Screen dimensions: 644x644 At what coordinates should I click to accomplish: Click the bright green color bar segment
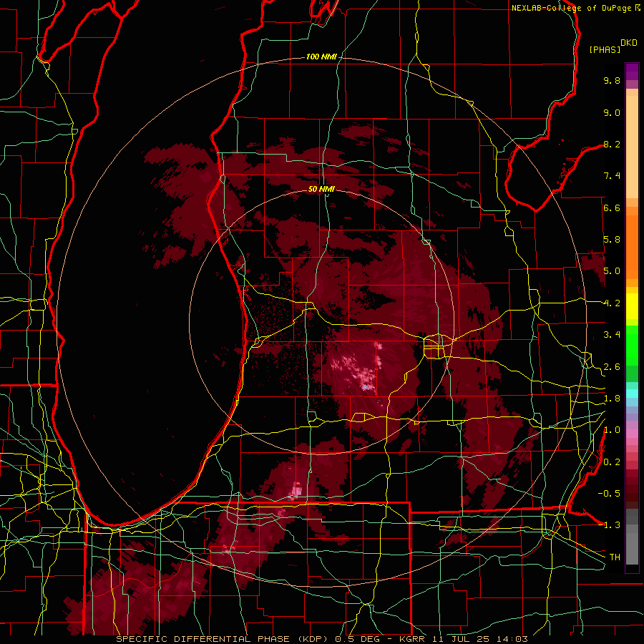point(632,346)
